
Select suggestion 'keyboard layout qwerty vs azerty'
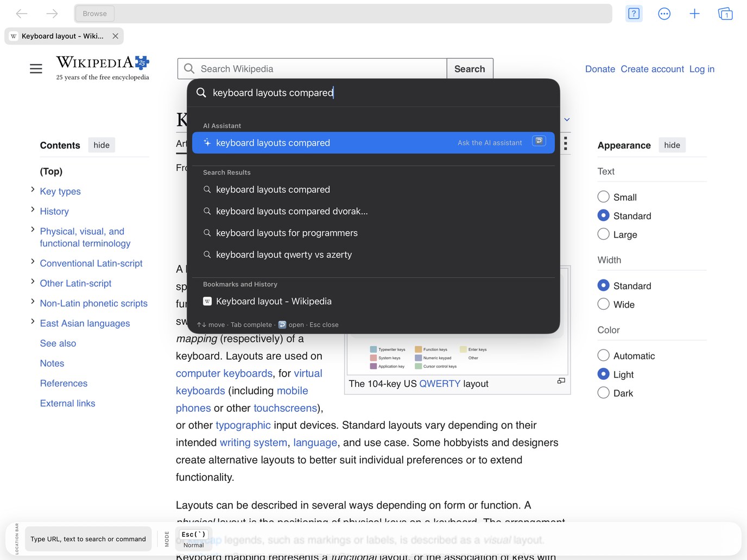point(373,254)
